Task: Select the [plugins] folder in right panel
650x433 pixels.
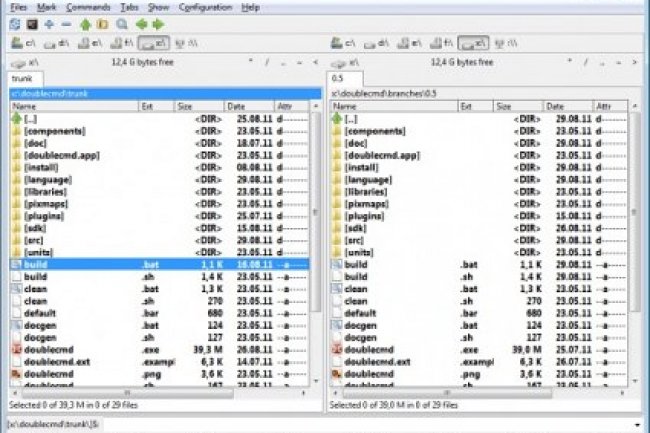Action: [x=368, y=214]
